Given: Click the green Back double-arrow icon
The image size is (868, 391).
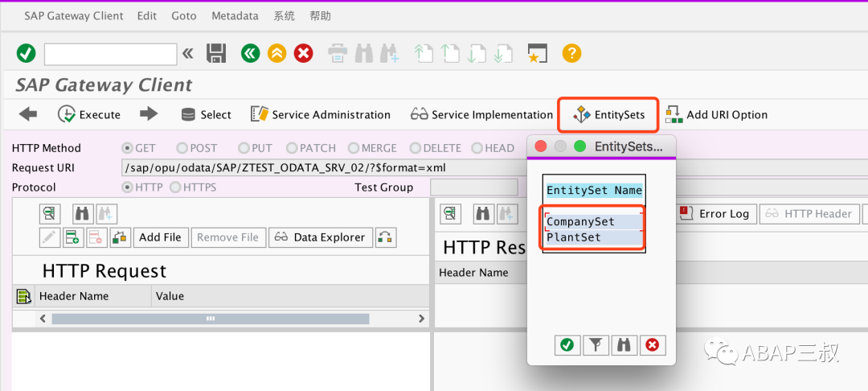Looking at the screenshot, I should click(x=250, y=54).
